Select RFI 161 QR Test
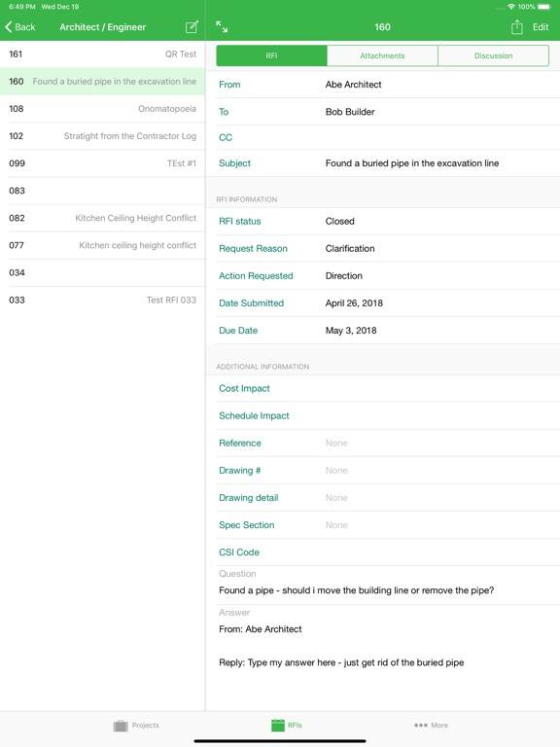Viewport: 560px width, 747px height. click(x=102, y=53)
